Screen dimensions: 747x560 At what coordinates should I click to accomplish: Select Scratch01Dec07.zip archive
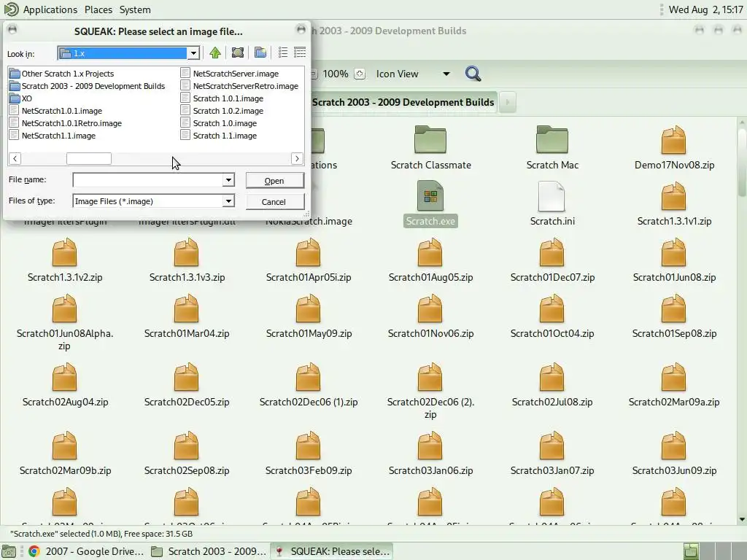pos(552,261)
